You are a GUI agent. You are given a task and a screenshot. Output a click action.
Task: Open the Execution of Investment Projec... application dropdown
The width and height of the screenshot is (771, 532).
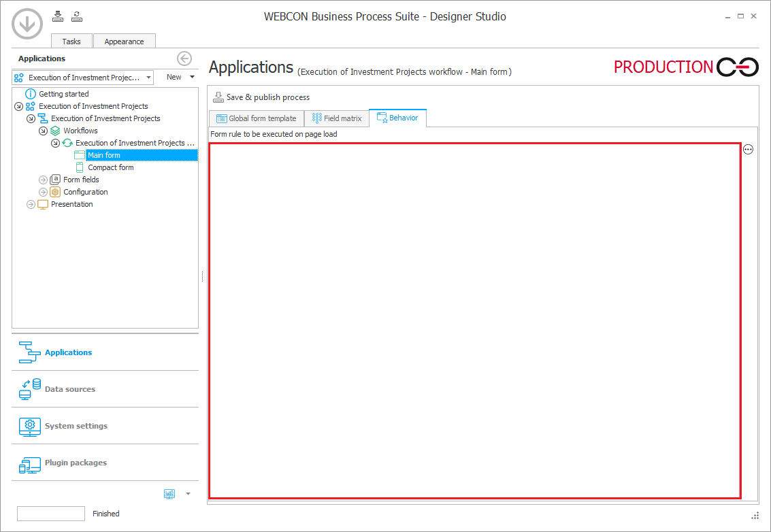[x=82, y=77]
